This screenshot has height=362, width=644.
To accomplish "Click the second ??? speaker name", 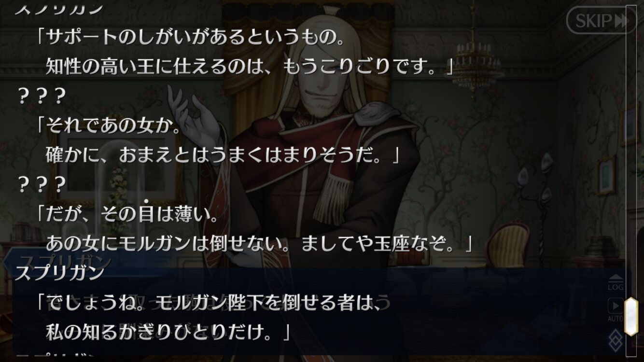I will click(x=41, y=184).
